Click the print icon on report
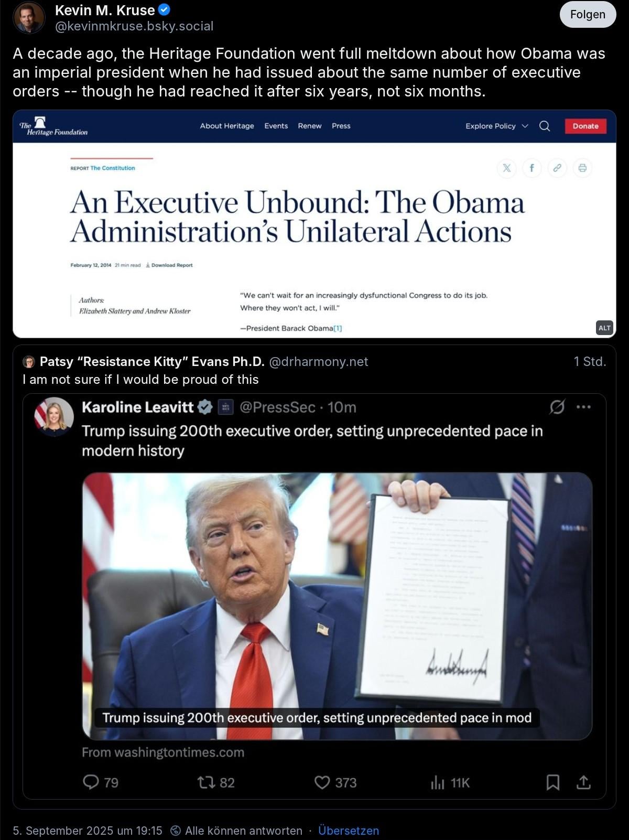 [x=582, y=168]
